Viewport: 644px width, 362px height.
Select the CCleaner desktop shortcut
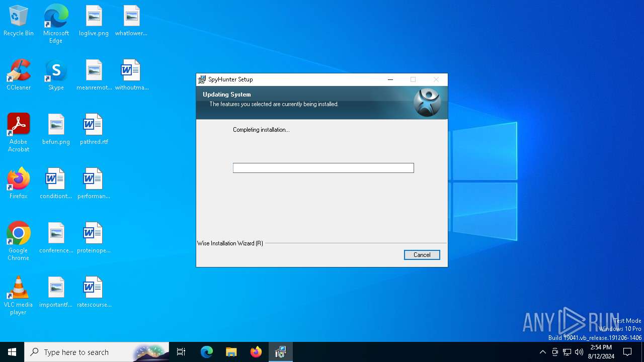pos(19,75)
